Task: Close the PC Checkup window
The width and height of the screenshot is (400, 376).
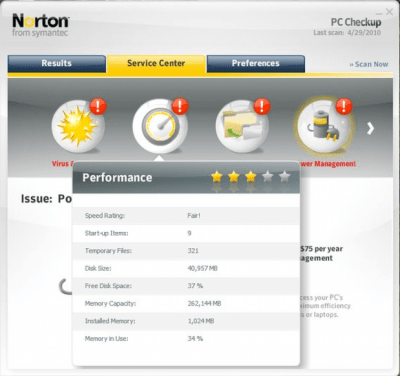Action: click(389, 12)
